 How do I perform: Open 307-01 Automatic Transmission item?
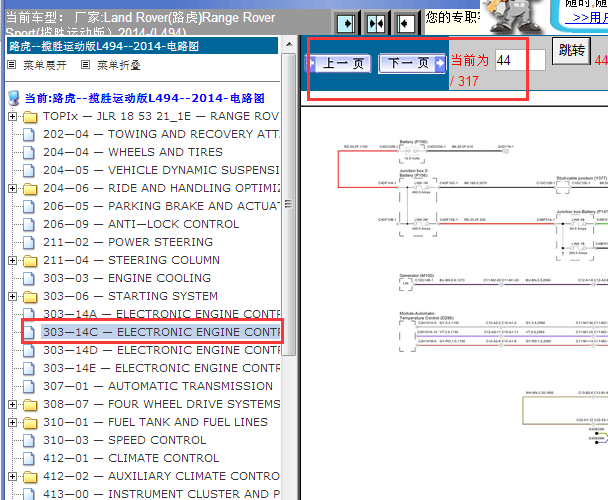click(158, 386)
